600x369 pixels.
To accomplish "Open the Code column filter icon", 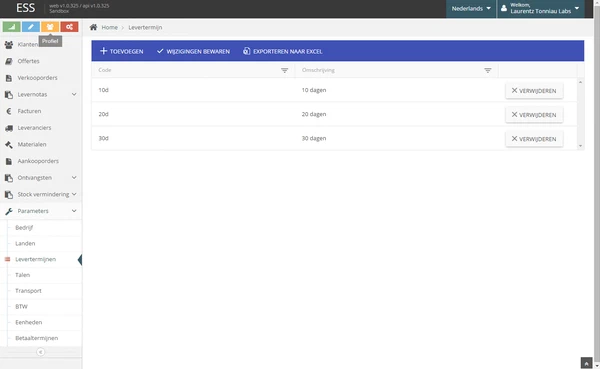I will pos(284,70).
